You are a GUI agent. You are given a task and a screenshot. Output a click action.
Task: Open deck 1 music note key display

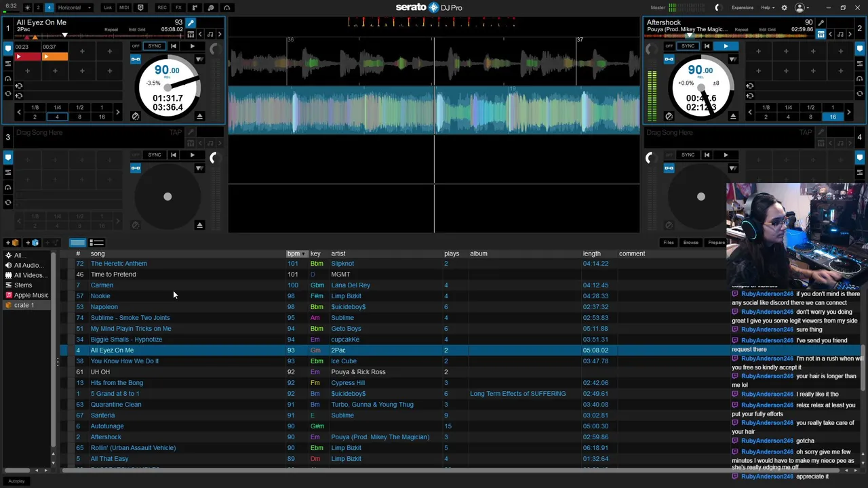click(x=210, y=34)
